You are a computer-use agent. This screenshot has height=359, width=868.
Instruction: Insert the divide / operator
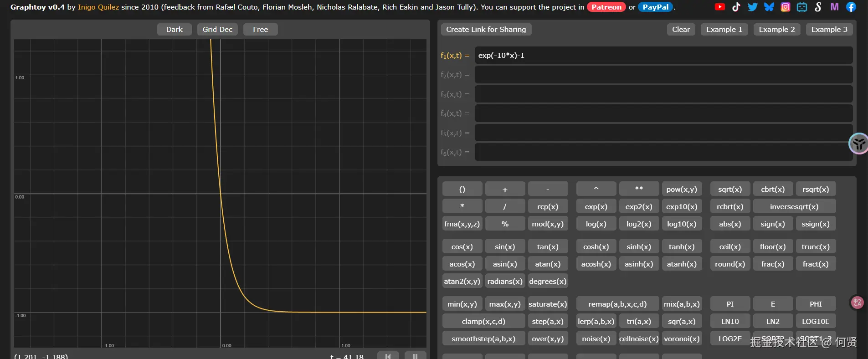(505, 206)
